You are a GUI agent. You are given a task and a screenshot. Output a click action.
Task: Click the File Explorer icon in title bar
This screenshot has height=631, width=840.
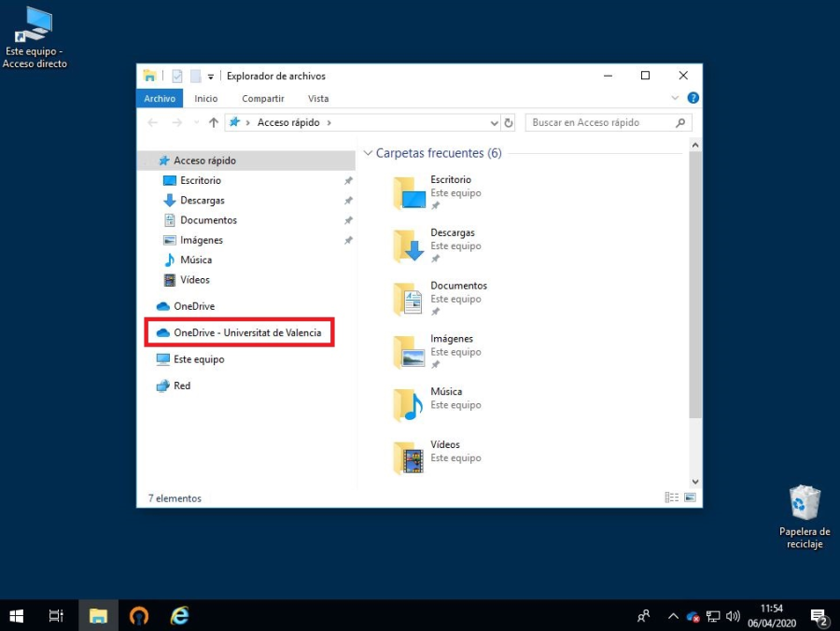149,76
